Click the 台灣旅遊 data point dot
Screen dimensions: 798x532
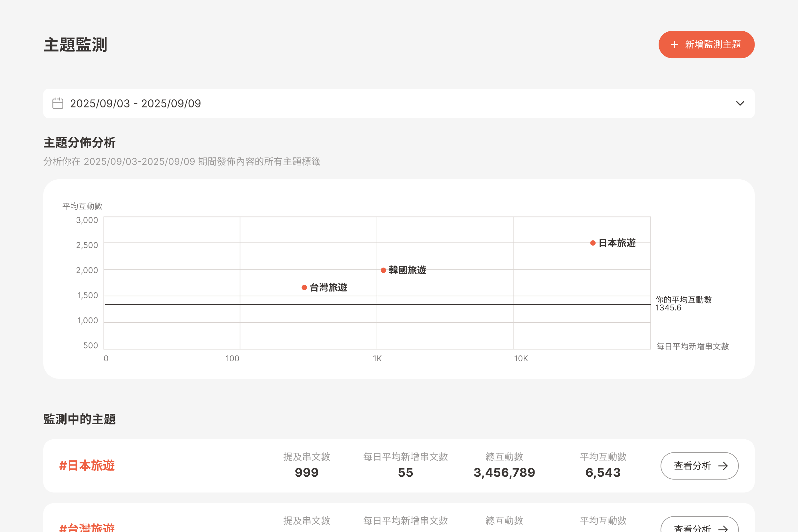304,288
